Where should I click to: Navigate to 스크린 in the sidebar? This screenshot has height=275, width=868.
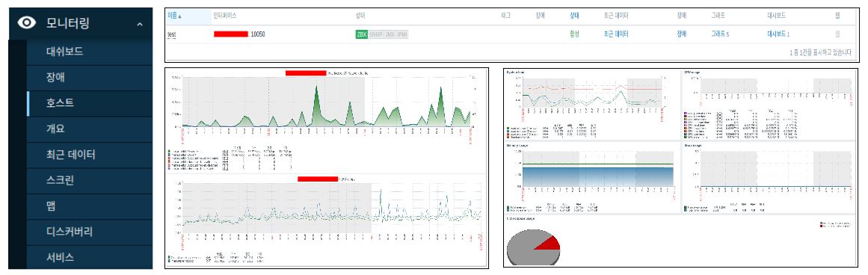click(60, 180)
